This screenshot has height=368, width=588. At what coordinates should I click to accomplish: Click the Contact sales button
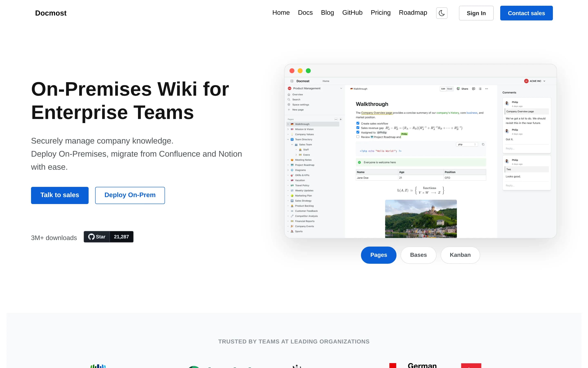(526, 13)
